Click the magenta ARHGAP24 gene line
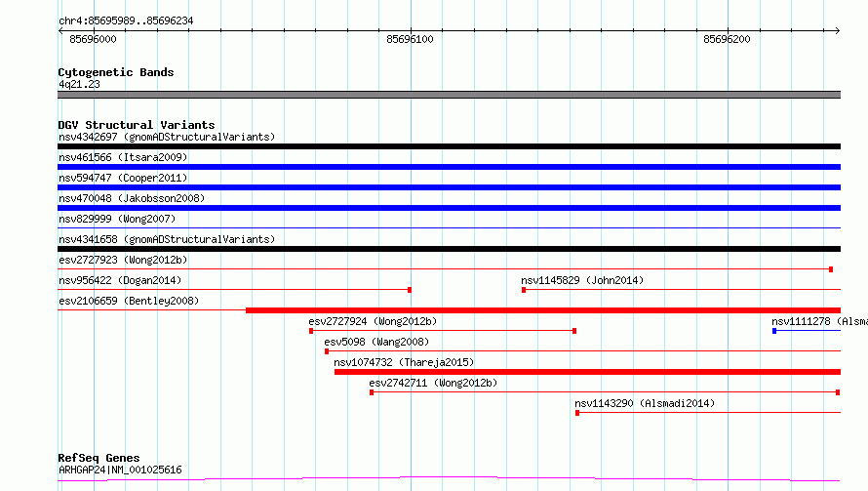Image resolution: width=868 pixels, height=491 pixels. [449, 478]
